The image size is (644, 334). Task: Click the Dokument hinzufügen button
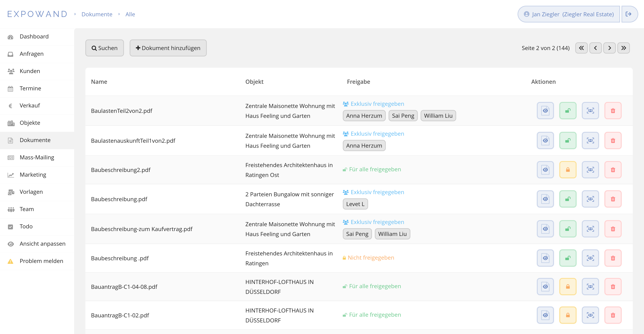pos(168,48)
